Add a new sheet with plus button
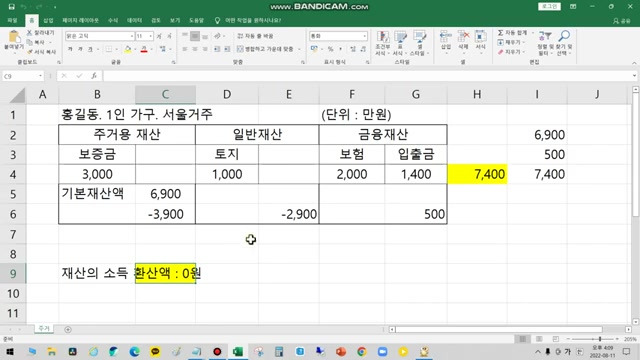 (68, 329)
